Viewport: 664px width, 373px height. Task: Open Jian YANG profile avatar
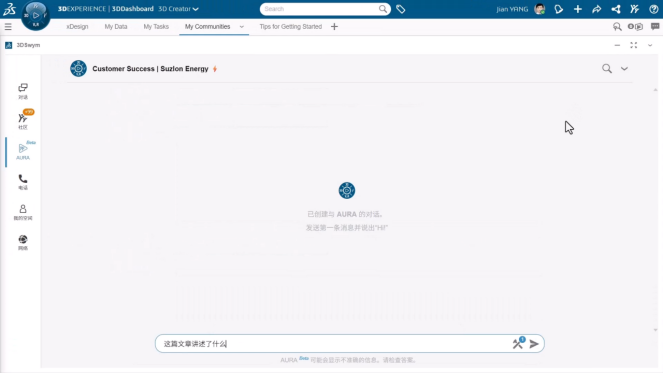[540, 9]
